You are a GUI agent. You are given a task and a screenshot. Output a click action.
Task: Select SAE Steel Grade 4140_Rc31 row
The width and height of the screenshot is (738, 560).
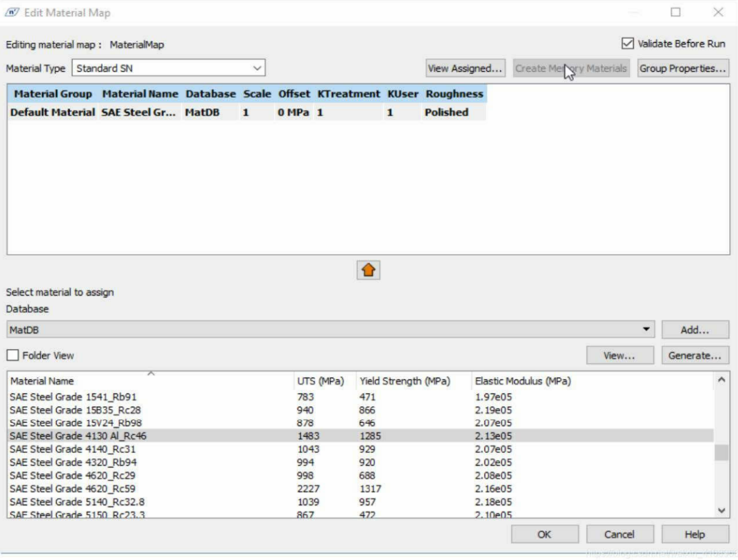point(72,449)
